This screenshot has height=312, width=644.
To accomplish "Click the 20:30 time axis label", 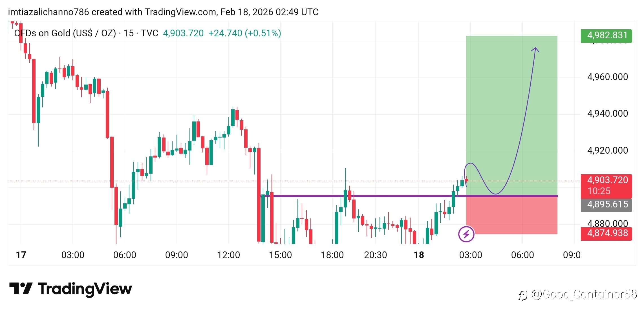I will pyautogui.click(x=375, y=255).
